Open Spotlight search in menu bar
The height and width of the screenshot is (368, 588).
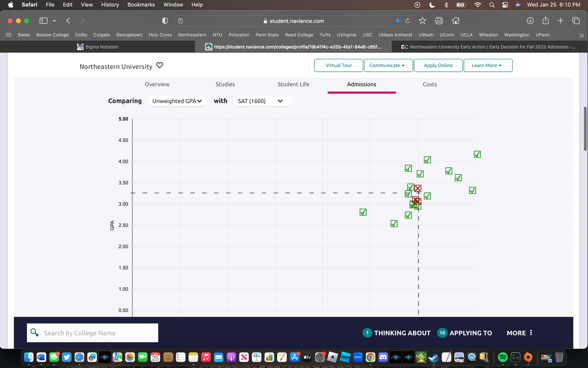click(x=492, y=5)
